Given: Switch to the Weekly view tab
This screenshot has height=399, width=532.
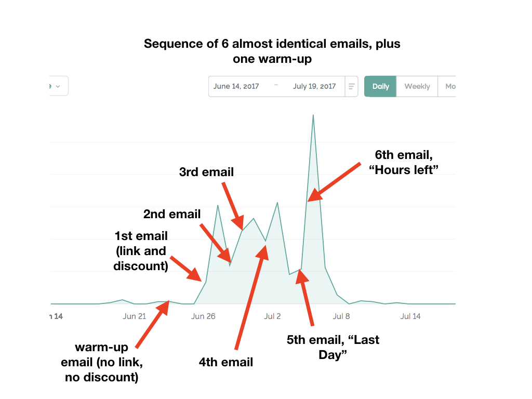Looking at the screenshot, I should 417,86.
